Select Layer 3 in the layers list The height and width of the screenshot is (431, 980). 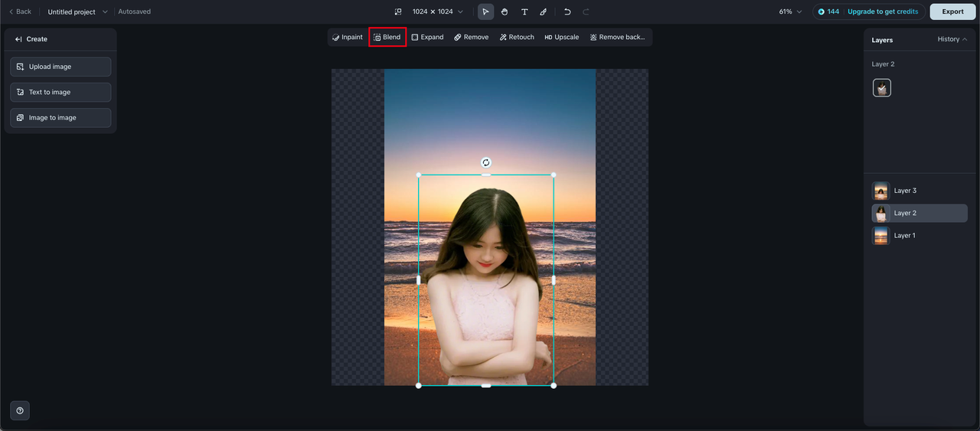920,191
